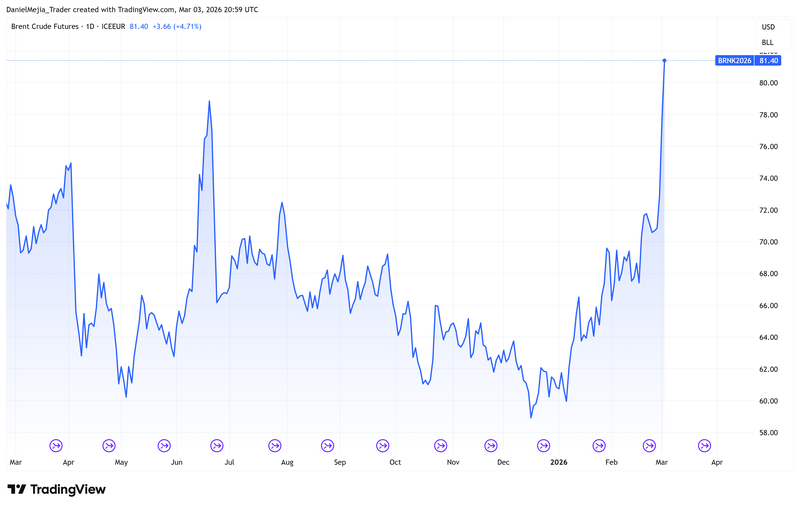Click the BRNK2026 symbol tag

[x=734, y=61]
